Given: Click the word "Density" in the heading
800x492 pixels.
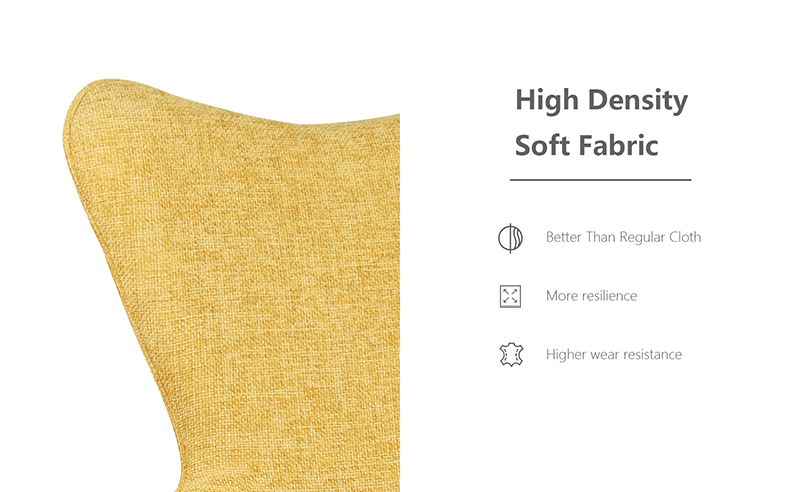Looking at the screenshot, I should (638, 101).
